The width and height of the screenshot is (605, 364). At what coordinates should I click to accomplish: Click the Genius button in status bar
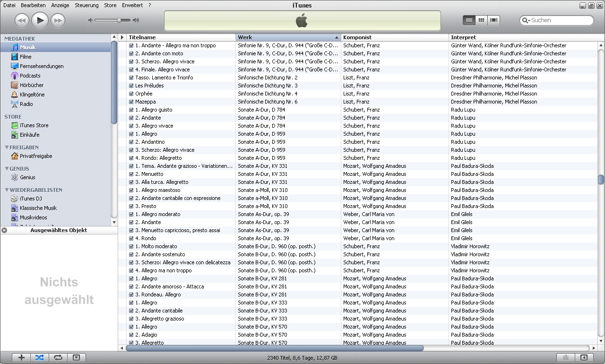click(x=565, y=358)
